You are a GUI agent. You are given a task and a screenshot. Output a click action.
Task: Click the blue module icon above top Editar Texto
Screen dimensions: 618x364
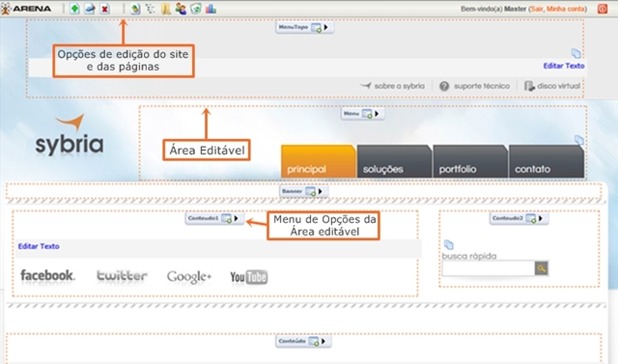pos(576,53)
